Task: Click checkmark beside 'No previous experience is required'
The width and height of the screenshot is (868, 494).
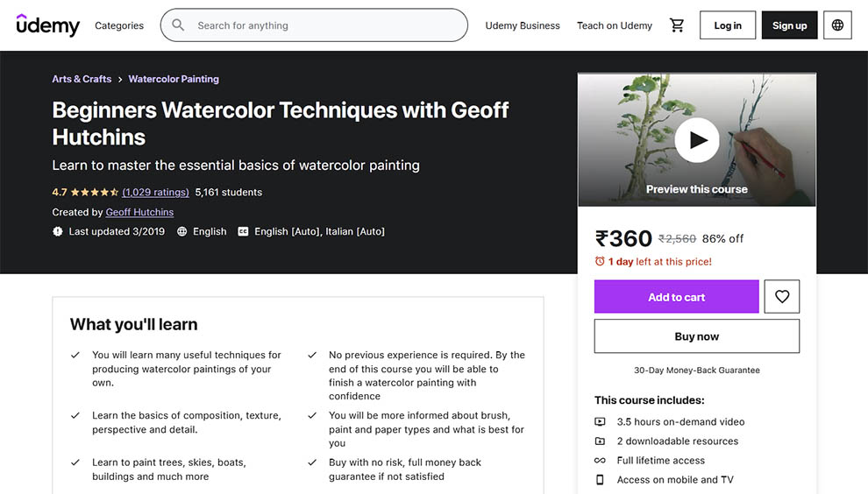Action: click(312, 355)
